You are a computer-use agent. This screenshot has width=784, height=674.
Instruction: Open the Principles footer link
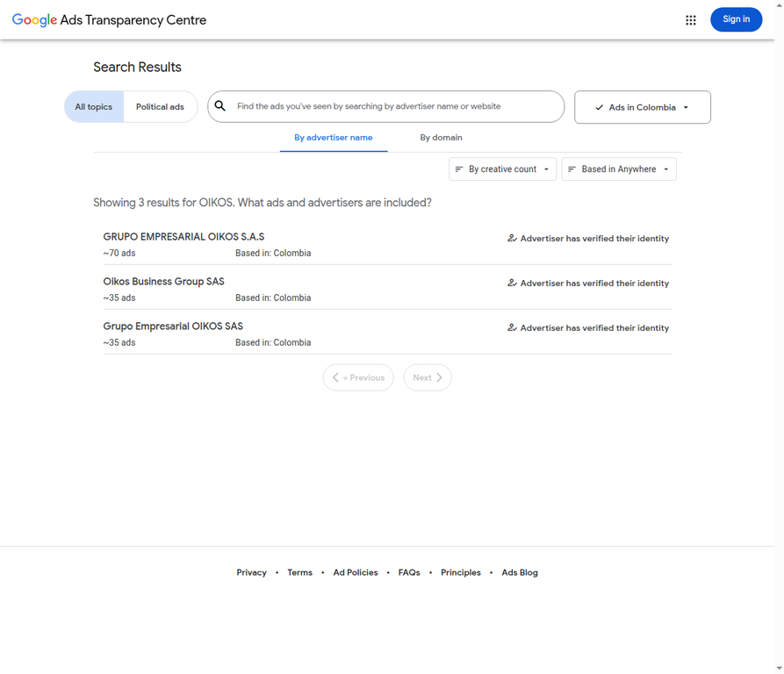(461, 572)
